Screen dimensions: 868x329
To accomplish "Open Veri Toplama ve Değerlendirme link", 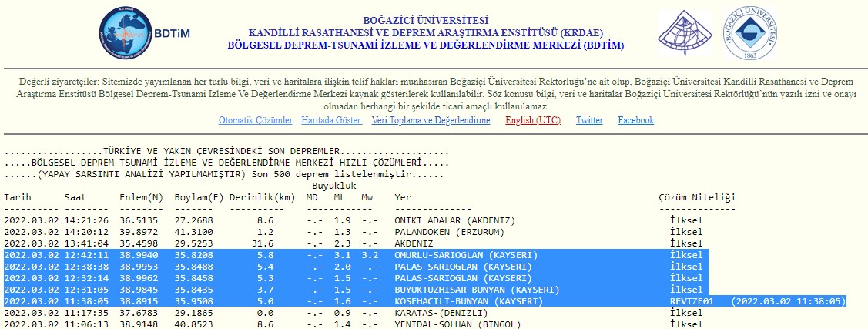I will coord(431,120).
